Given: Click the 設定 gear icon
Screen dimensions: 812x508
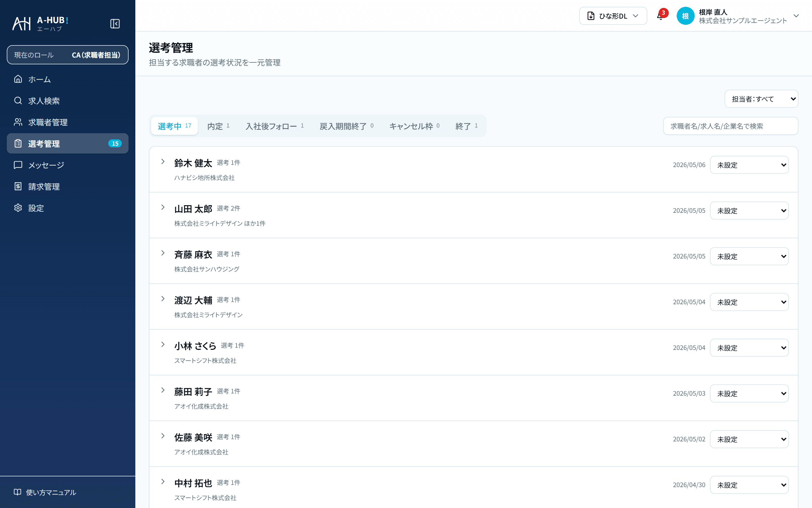Looking at the screenshot, I should point(18,208).
